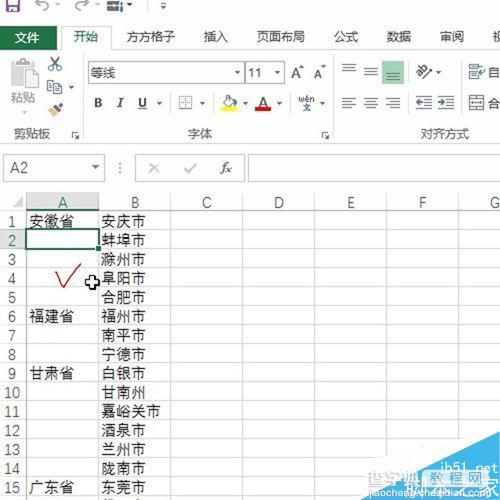The width and height of the screenshot is (500, 500).
Task: Switch to the 审阅 Review tab
Action: pos(452,37)
